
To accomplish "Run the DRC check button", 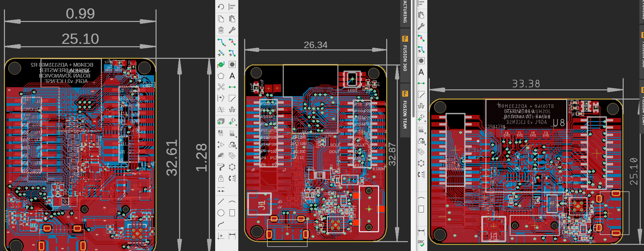I will [x=421, y=243].
